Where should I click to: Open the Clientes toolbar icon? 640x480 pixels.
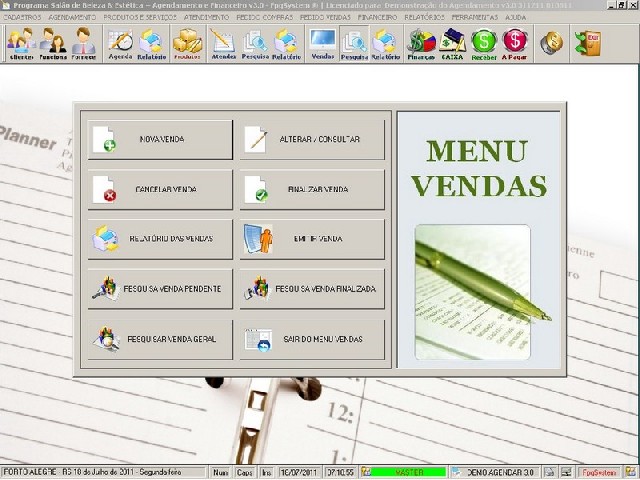click(22, 44)
